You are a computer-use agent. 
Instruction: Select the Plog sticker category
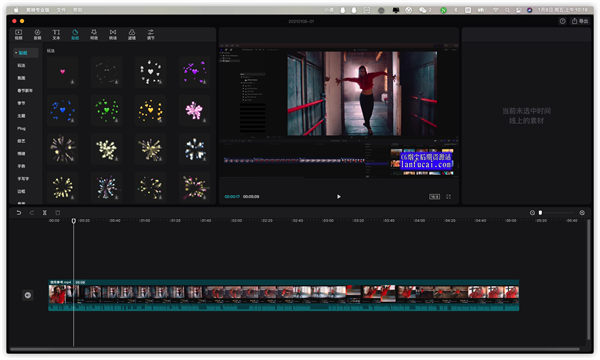coord(21,129)
